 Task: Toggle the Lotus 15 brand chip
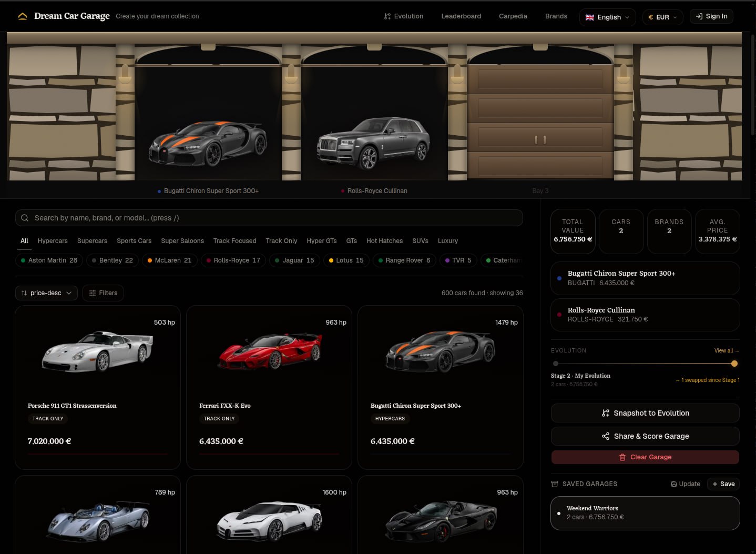(346, 260)
